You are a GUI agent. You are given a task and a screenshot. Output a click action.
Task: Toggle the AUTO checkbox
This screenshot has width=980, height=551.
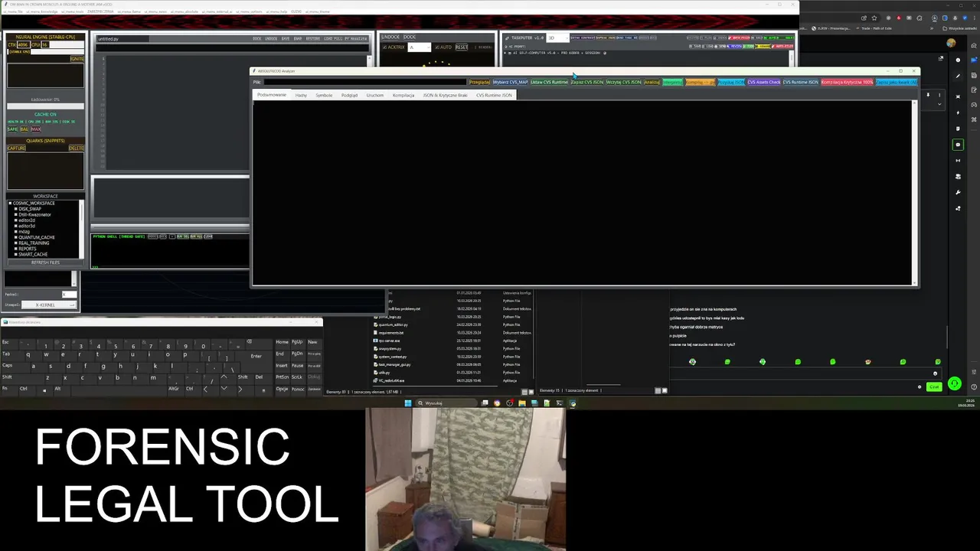coord(436,47)
